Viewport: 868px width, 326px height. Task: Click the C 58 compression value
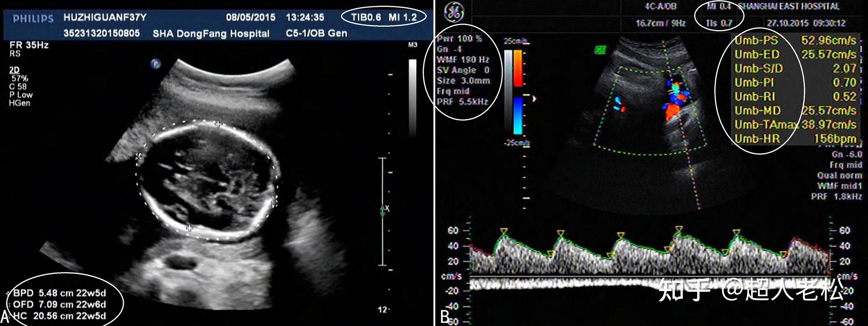18,86
